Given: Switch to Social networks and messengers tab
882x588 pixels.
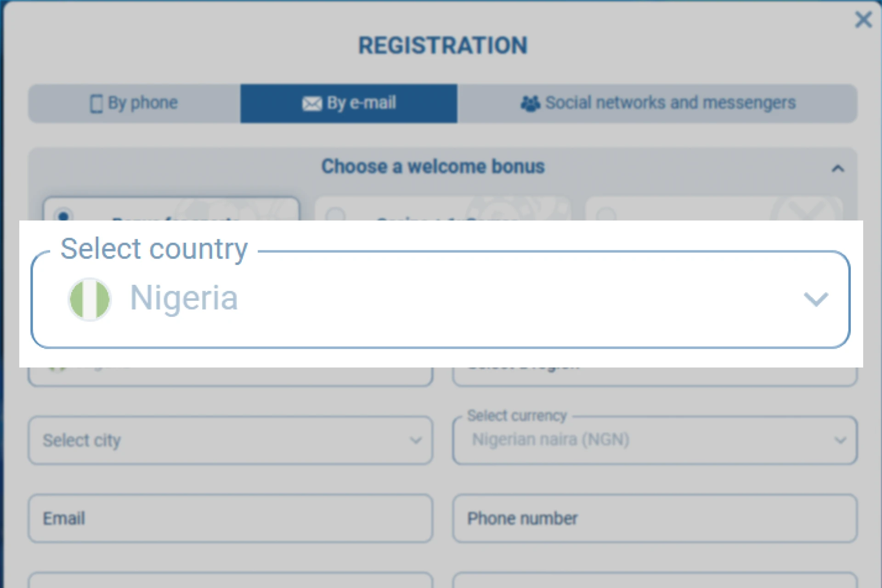Looking at the screenshot, I should pyautogui.click(x=670, y=103).
